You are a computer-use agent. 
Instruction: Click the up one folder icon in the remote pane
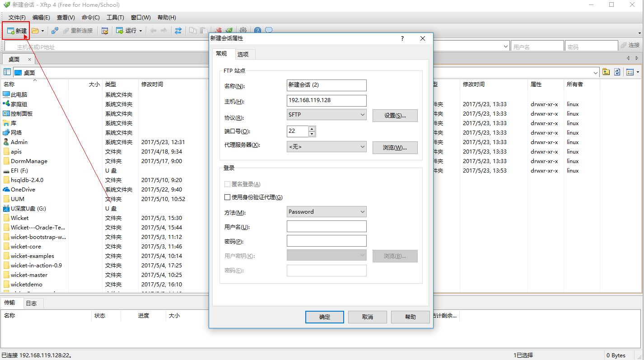point(606,72)
